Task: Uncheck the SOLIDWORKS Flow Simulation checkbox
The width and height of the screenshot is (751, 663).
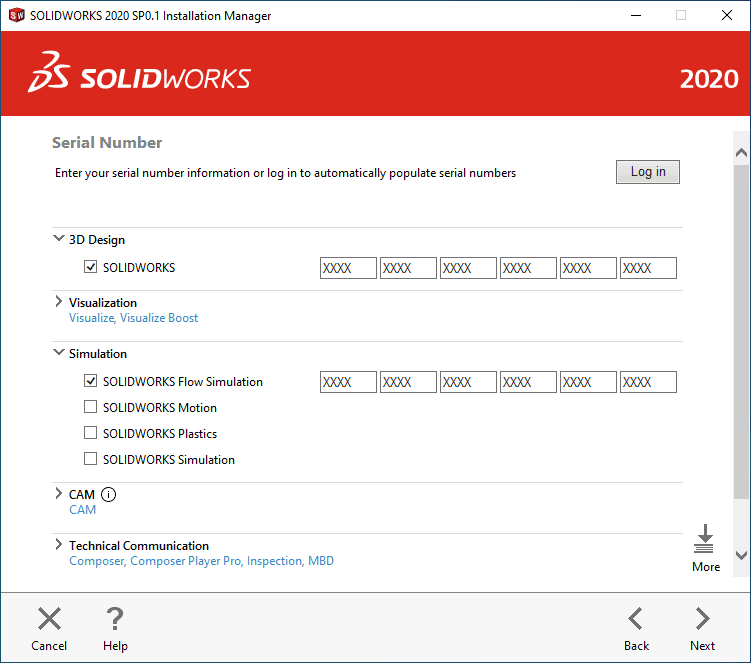Action: coord(91,382)
